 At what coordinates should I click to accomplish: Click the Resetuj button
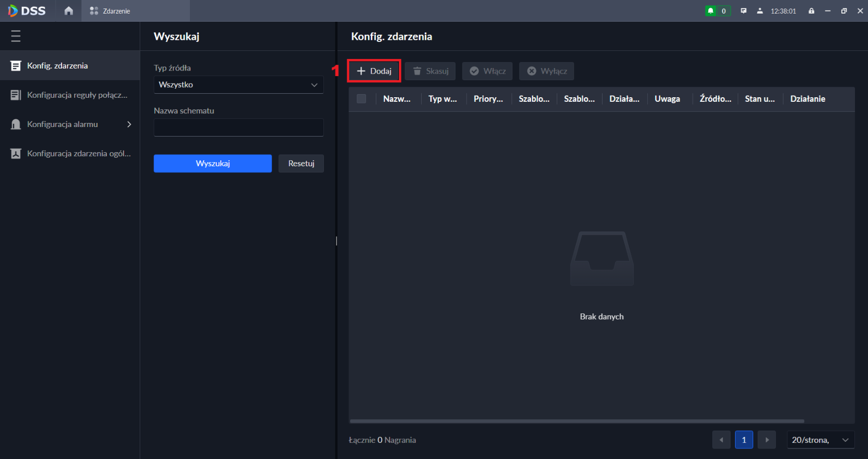301,163
